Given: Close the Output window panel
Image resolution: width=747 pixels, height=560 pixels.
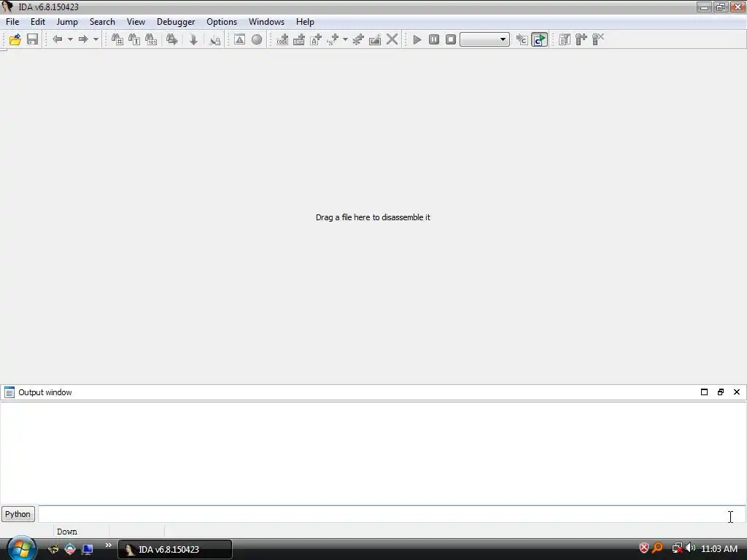Looking at the screenshot, I should click(737, 392).
